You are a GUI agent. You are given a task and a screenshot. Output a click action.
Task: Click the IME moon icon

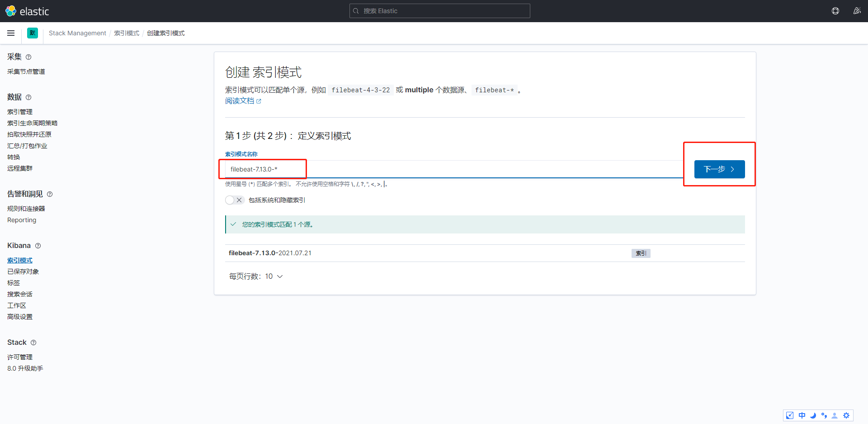pyautogui.click(x=813, y=415)
